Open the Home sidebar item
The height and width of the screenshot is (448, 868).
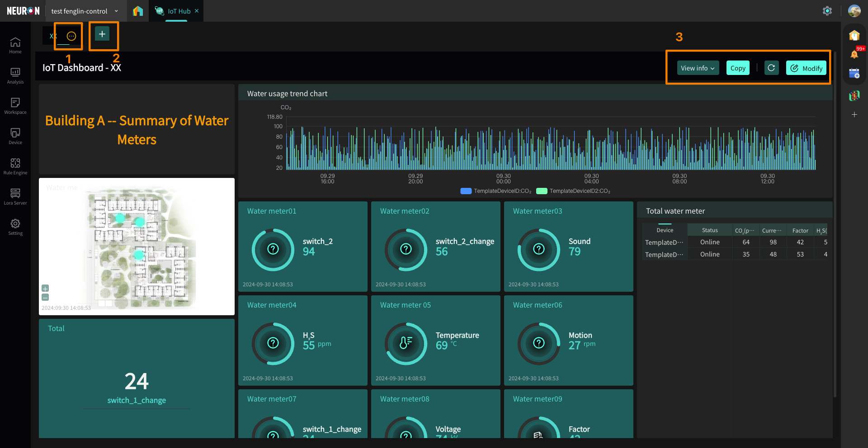click(x=15, y=46)
